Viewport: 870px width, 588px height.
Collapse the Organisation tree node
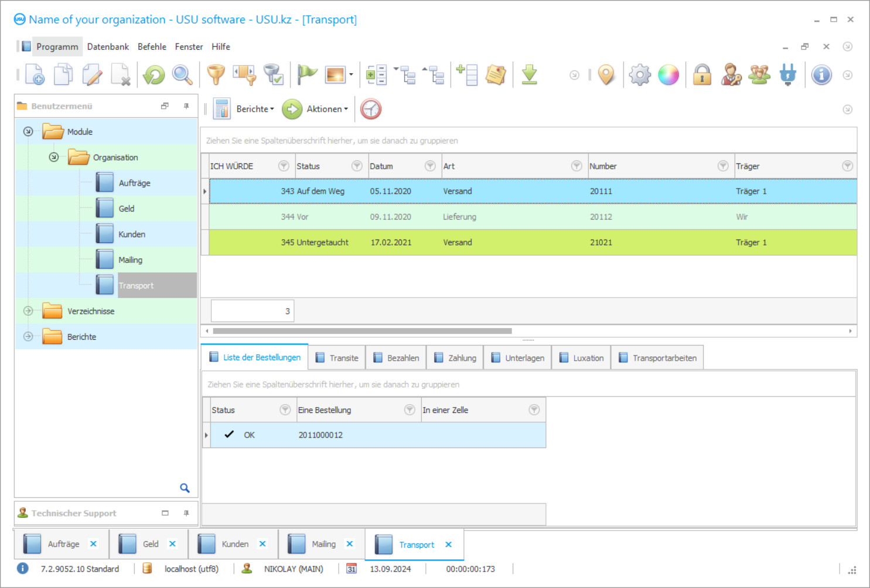click(x=54, y=158)
